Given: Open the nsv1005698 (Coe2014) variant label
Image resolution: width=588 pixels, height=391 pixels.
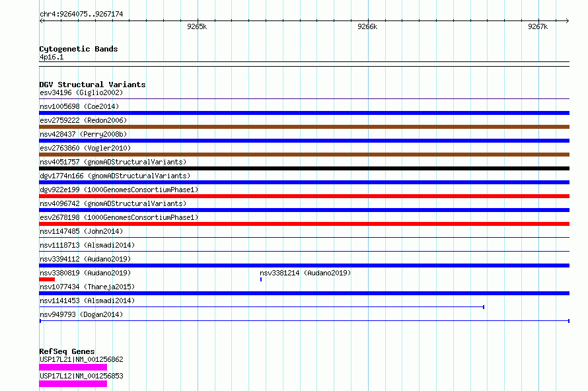Looking at the screenshot, I should (x=79, y=106).
